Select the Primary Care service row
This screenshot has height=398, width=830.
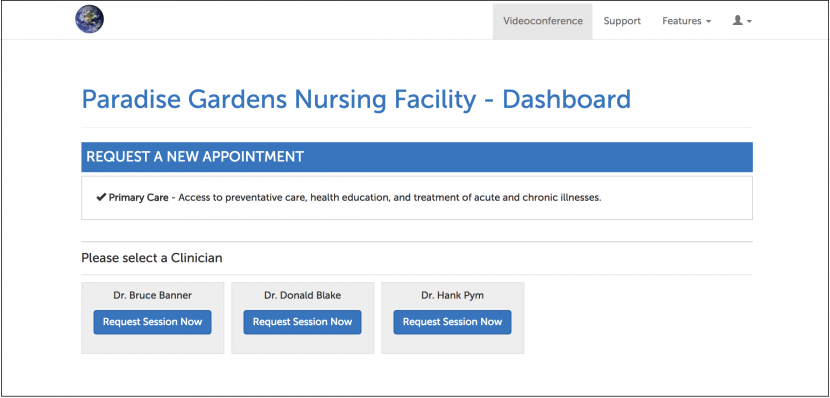coord(417,198)
